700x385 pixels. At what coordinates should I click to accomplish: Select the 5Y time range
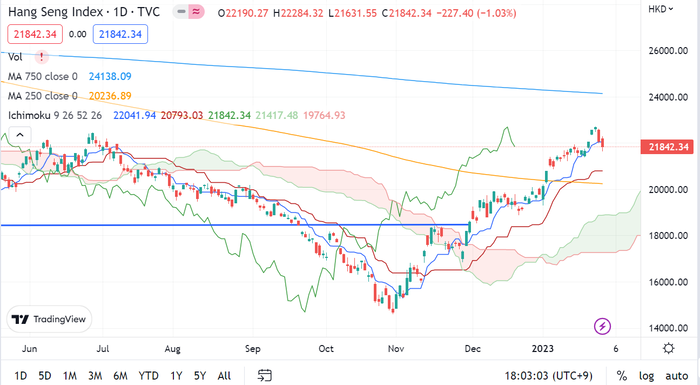click(x=200, y=376)
